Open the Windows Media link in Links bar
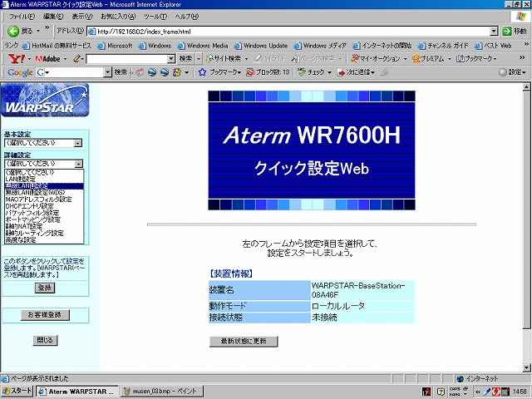 pyautogui.click(x=203, y=46)
